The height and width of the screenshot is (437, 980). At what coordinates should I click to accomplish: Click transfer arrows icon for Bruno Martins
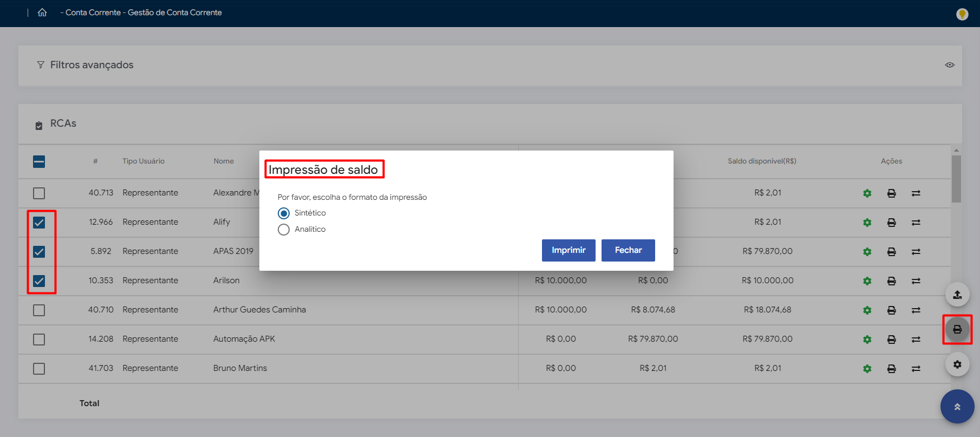click(x=916, y=369)
